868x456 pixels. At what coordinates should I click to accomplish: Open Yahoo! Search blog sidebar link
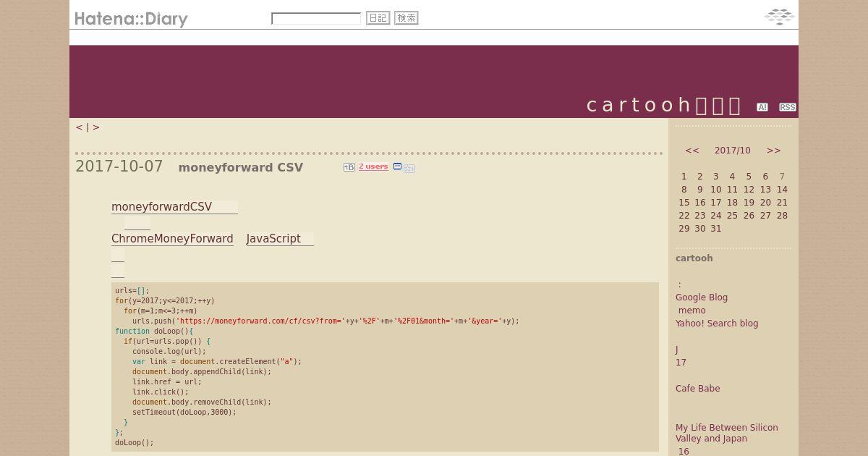click(717, 324)
